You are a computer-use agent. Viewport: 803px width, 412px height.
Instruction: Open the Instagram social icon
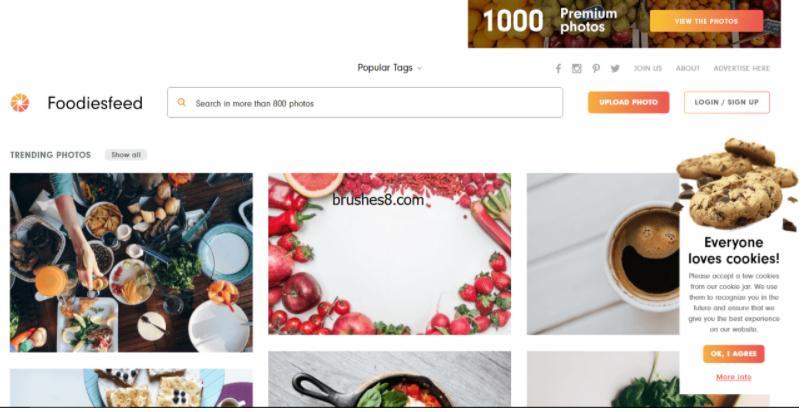click(577, 68)
